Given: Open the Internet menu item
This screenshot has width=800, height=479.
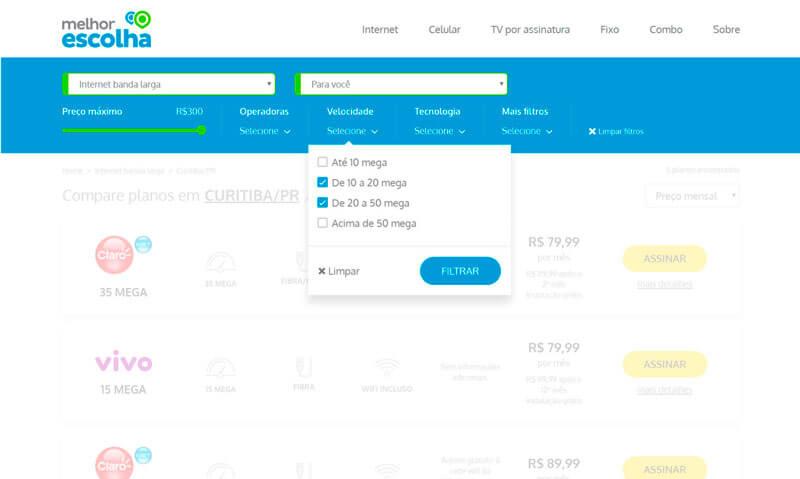Looking at the screenshot, I should 380,30.
